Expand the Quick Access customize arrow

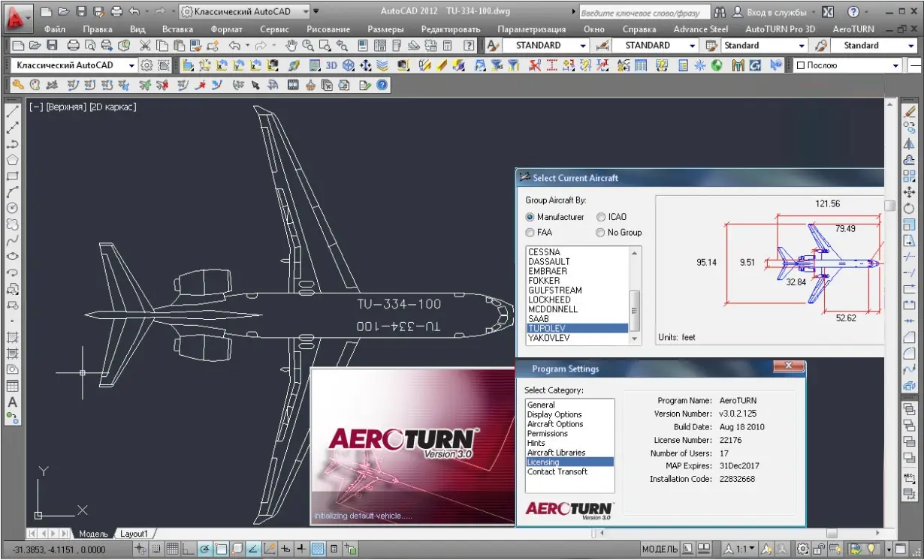point(316,12)
